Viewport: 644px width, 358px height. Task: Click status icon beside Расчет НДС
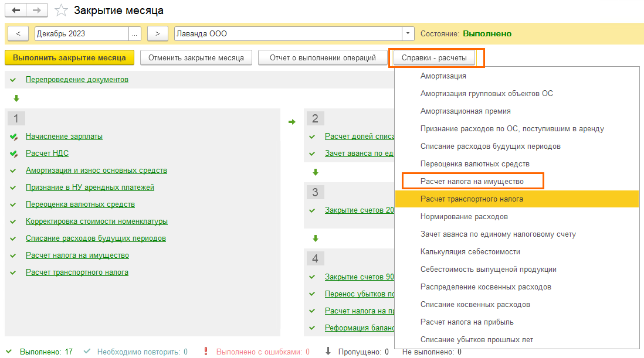pyautogui.click(x=13, y=154)
